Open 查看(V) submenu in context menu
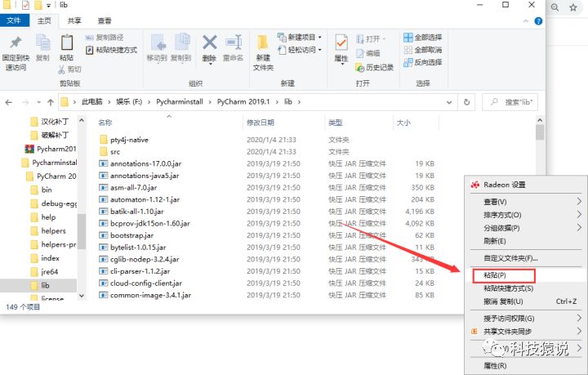The image size is (588, 375). [x=495, y=202]
